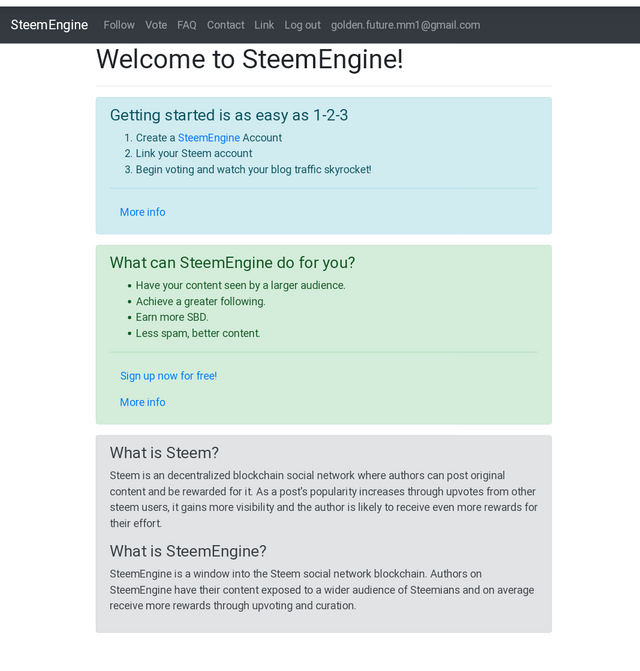640x671 pixels.
Task: Open the Follow page in navbar
Action: [x=119, y=25]
